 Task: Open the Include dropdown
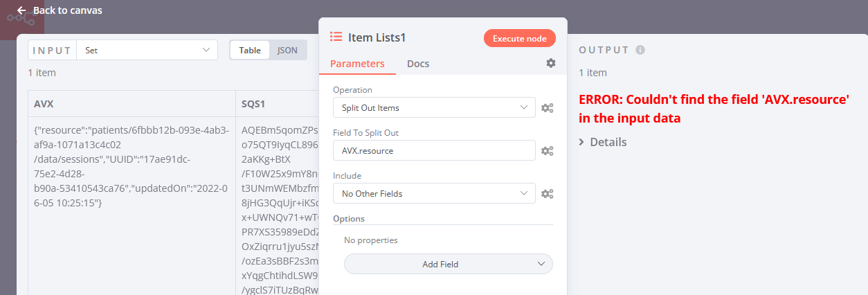tap(434, 194)
